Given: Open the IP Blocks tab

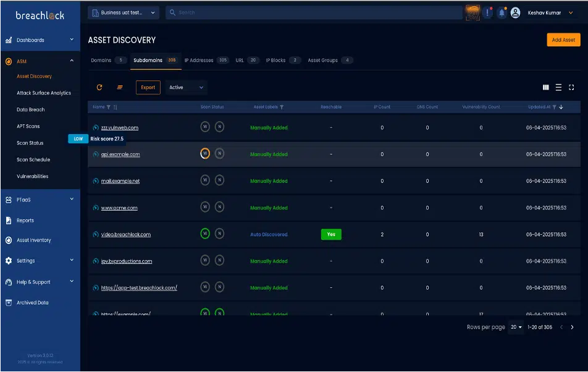Looking at the screenshot, I should pyautogui.click(x=283, y=61).
